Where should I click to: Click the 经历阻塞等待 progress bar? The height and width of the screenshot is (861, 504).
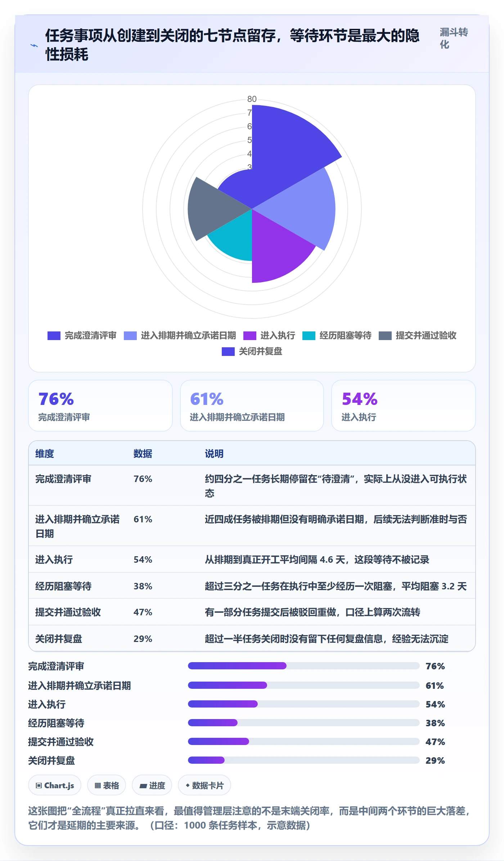pos(304,723)
